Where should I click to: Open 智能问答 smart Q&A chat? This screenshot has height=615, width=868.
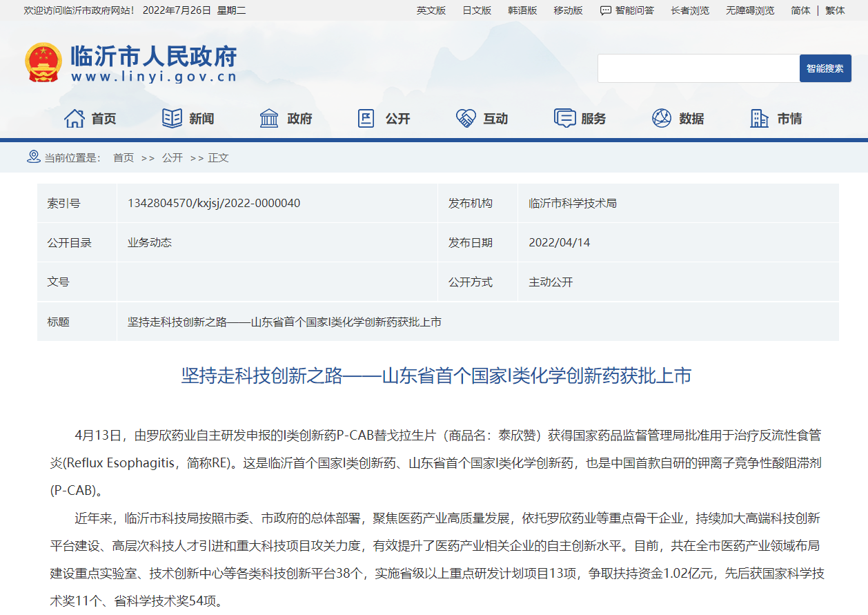627,10
